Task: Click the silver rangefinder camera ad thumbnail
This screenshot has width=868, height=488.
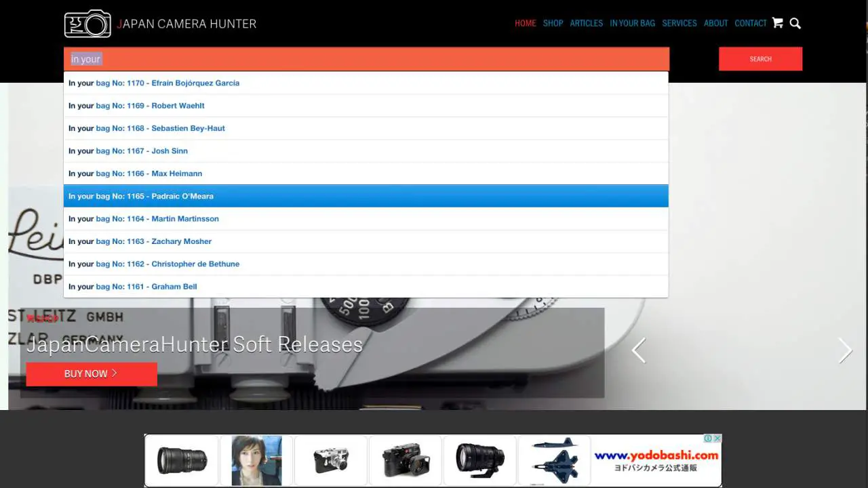Action: tap(331, 461)
